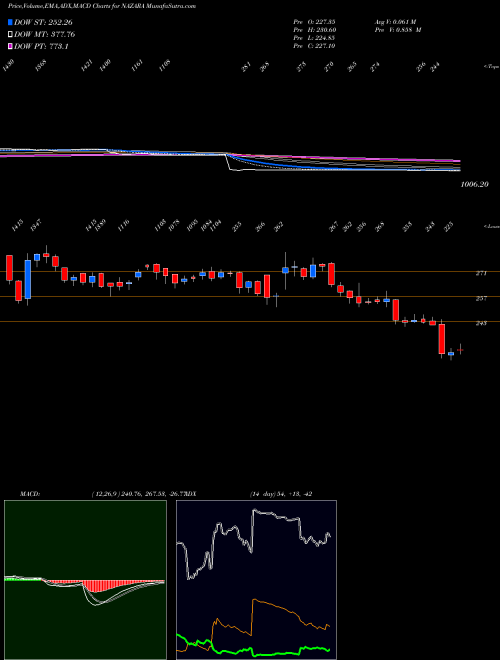
Task: Click the small blue candle under 225 label
Action: coord(451,354)
